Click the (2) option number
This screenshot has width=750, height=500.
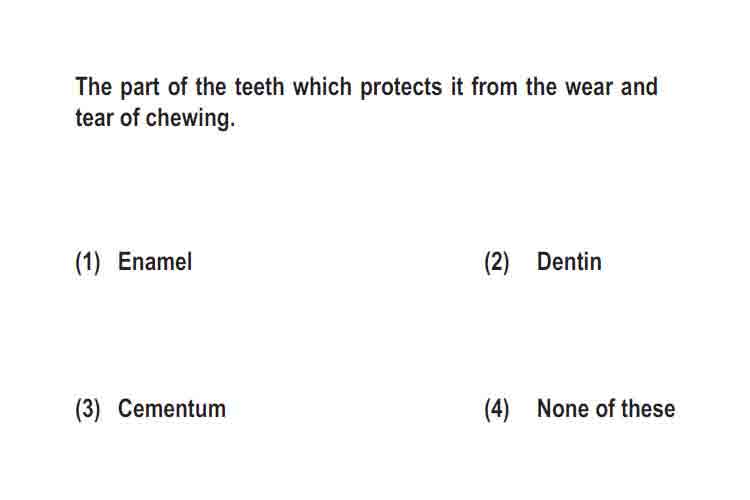coord(497,262)
